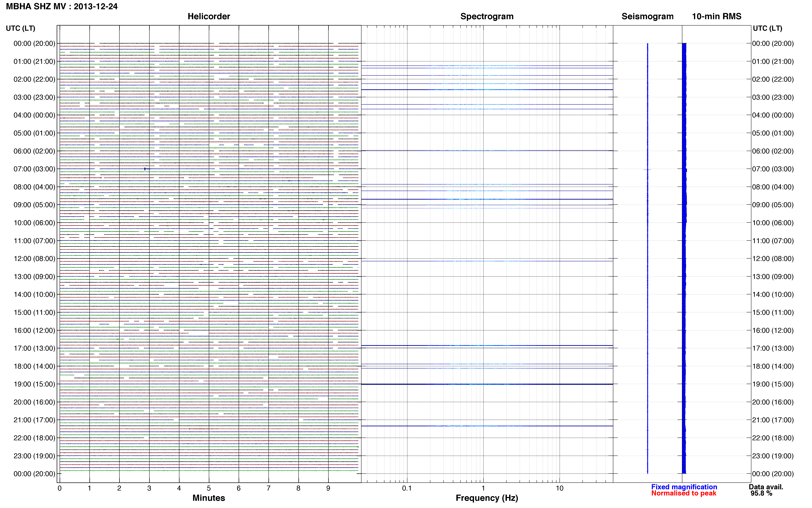
Task: Click the thick dark spectrogram band at 19:00
Action: click(x=487, y=384)
